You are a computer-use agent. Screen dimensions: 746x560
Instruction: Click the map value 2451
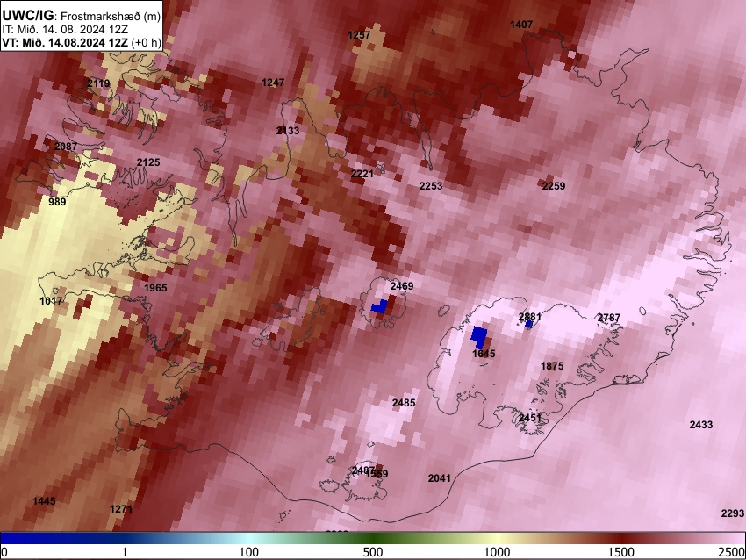click(x=529, y=418)
